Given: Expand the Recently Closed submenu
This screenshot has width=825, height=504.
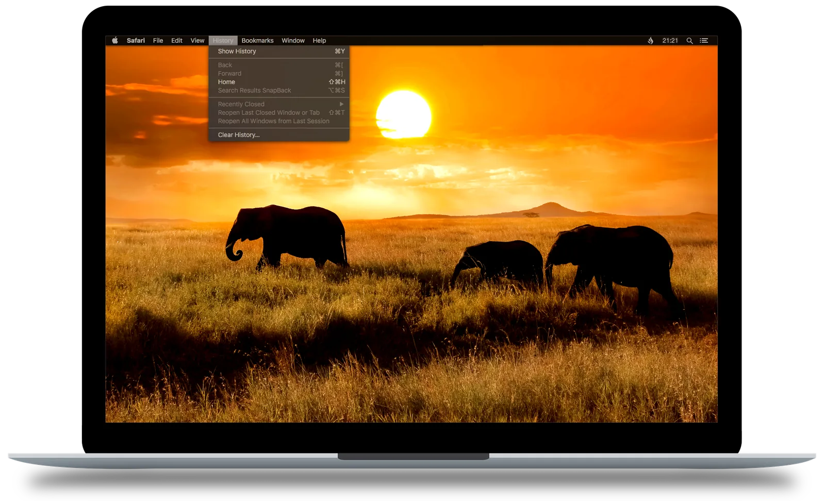Looking at the screenshot, I should point(279,104).
